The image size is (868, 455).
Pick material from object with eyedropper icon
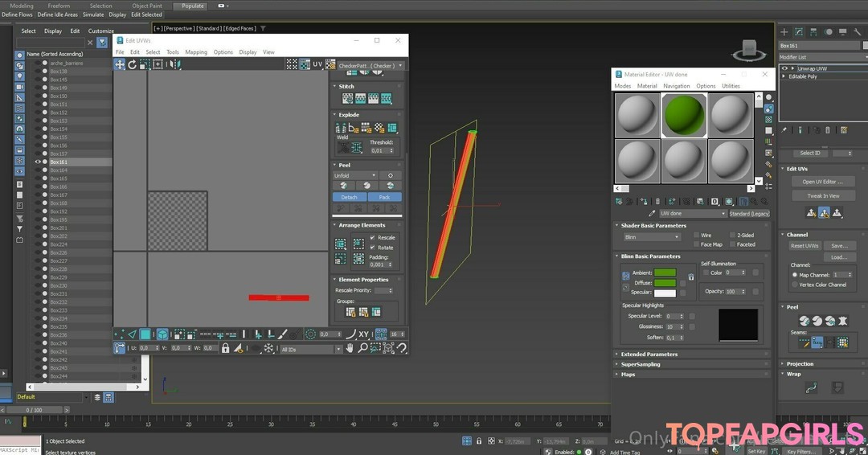click(x=652, y=214)
